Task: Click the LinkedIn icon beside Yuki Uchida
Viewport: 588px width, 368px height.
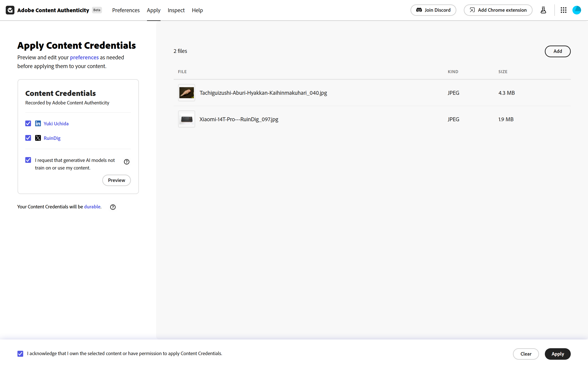Action: tap(38, 124)
